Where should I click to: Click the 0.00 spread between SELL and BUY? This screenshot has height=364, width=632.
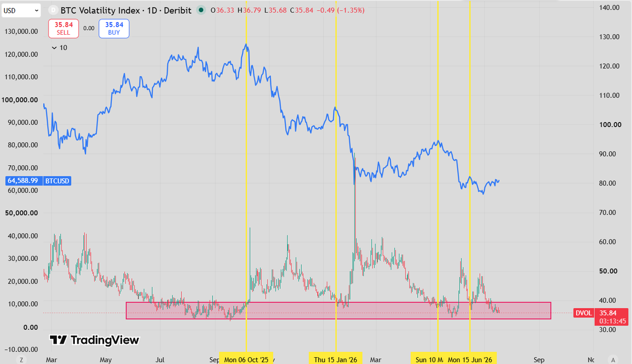click(88, 28)
